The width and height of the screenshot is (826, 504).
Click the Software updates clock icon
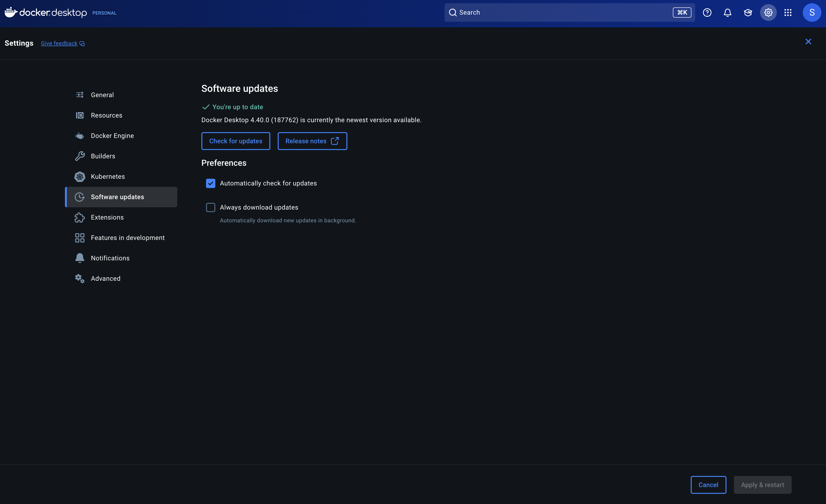pyautogui.click(x=80, y=197)
